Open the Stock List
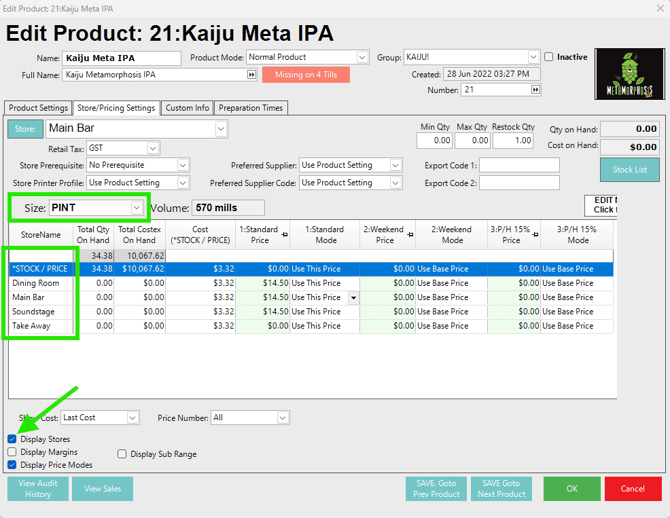 click(x=629, y=170)
